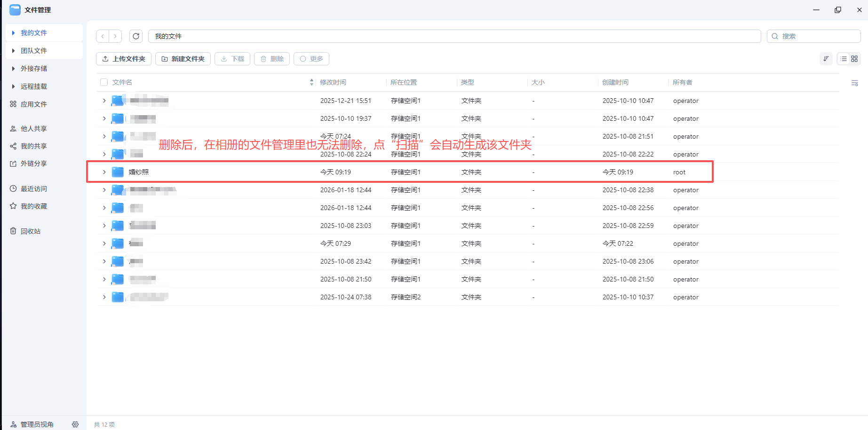
Task: Open 他人共享 from the sidebar
Action: click(x=33, y=128)
